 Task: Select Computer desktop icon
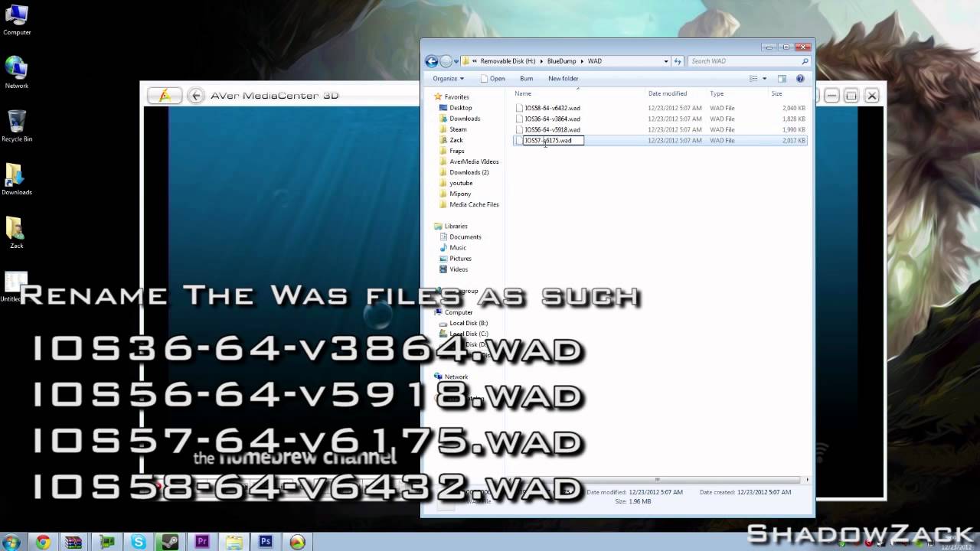tap(17, 21)
